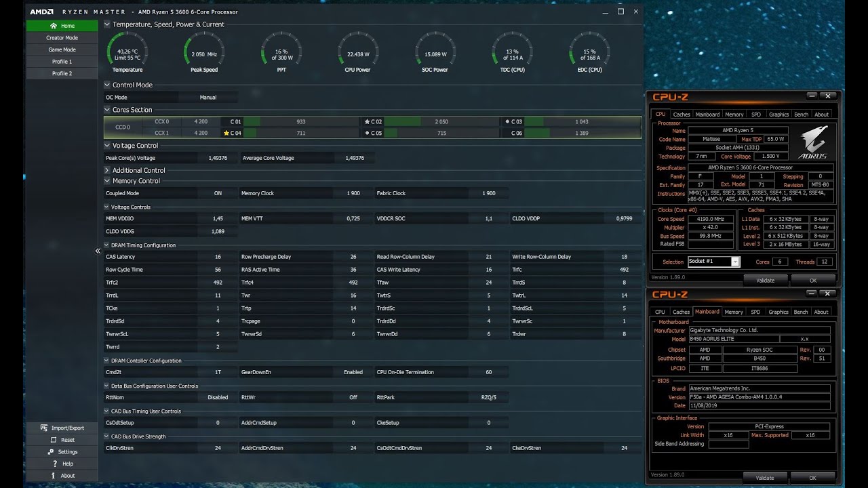Collapse the Control Mode section
This screenshot has height=488, width=868.
pos(107,85)
